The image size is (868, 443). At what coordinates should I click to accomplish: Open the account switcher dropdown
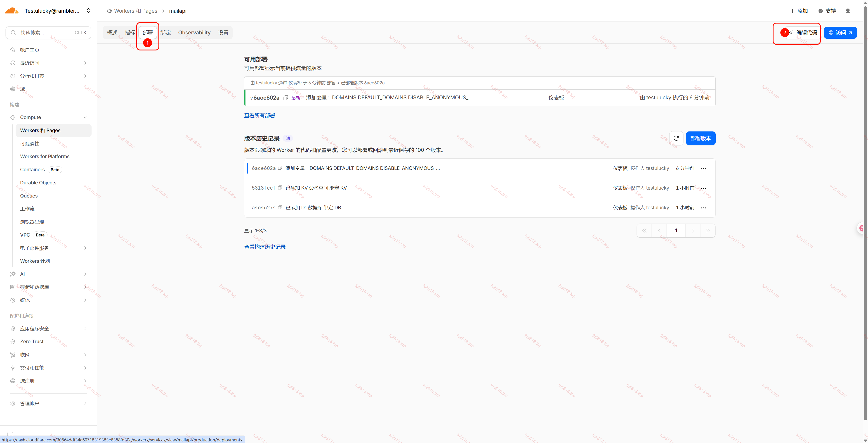click(89, 10)
